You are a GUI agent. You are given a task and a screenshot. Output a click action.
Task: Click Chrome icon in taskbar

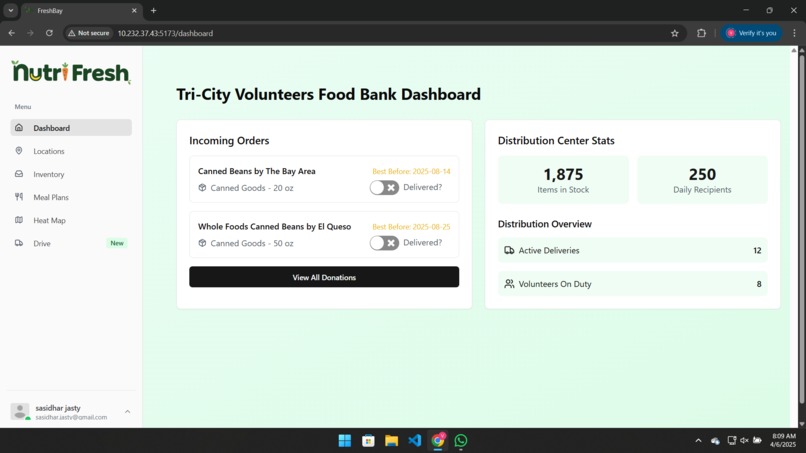pyautogui.click(x=438, y=441)
